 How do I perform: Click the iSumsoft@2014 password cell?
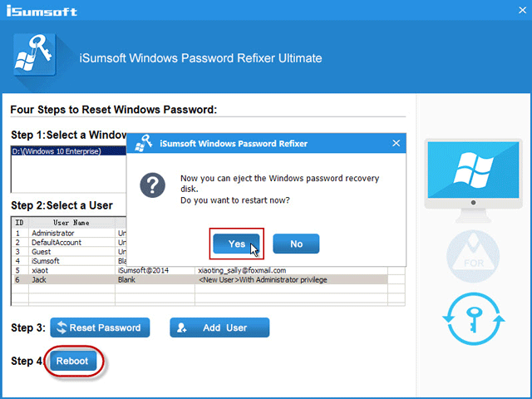click(x=155, y=270)
